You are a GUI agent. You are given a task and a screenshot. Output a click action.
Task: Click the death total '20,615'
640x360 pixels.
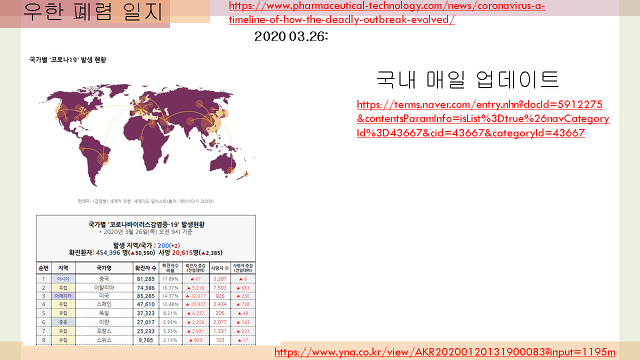(182, 253)
